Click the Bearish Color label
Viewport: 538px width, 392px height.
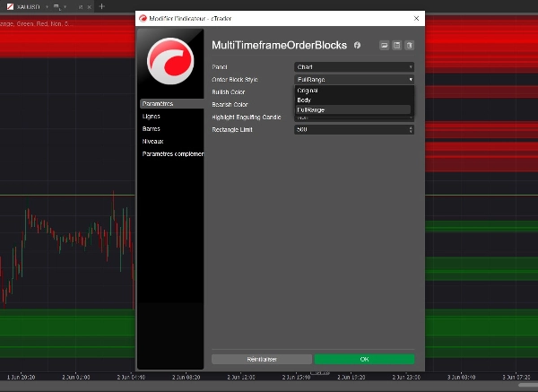(230, 104)
